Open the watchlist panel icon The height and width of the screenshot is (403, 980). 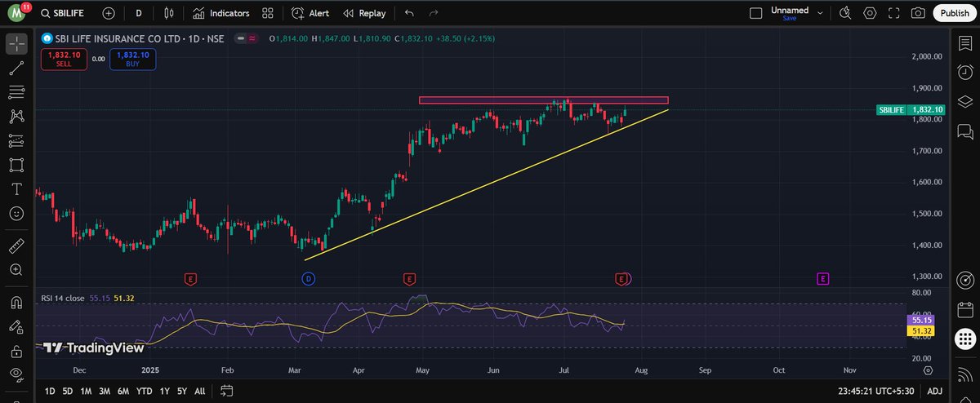click(x=964, y=43)
